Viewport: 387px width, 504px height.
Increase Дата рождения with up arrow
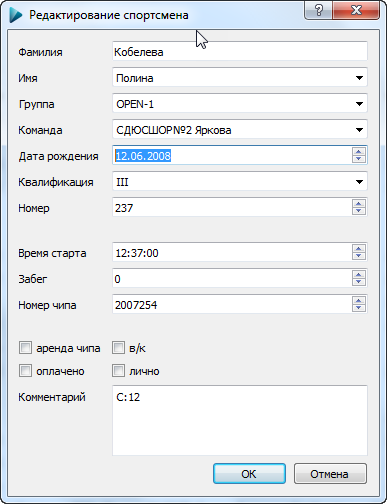[359, 151]
